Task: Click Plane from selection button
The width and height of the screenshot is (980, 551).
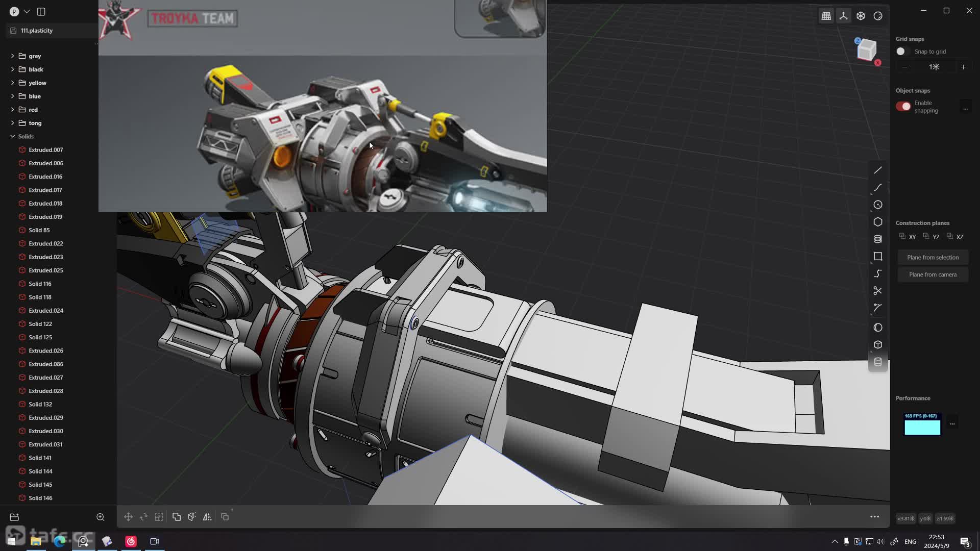Action: pos(933,257)
